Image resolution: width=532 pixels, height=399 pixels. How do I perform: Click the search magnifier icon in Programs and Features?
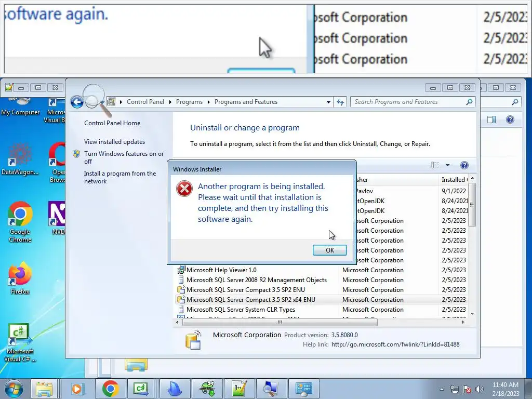tap(469, 102)
